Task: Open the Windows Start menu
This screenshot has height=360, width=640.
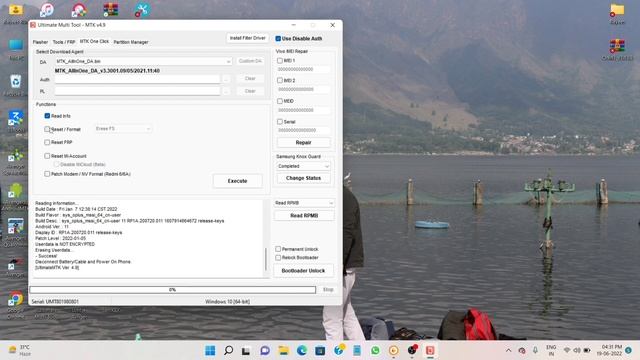Action: coord(210,350)
